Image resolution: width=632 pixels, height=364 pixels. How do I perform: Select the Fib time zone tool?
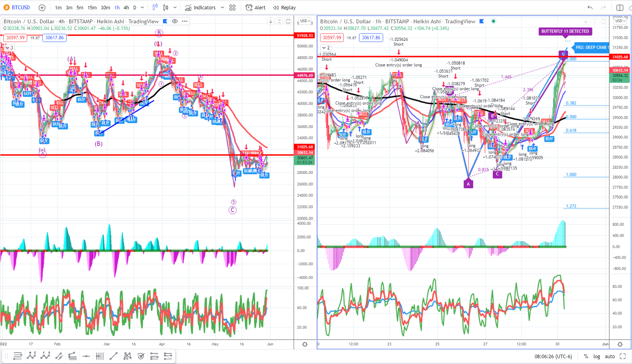[100, 356]
